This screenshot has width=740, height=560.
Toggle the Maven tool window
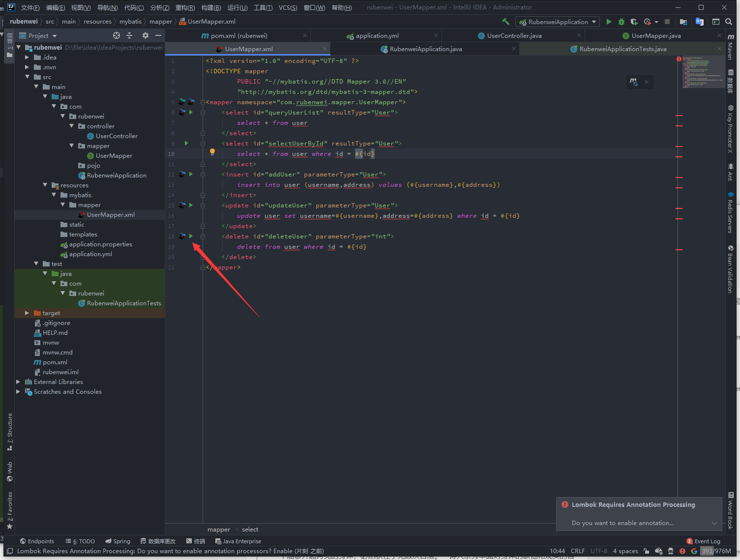pos(731,47)
